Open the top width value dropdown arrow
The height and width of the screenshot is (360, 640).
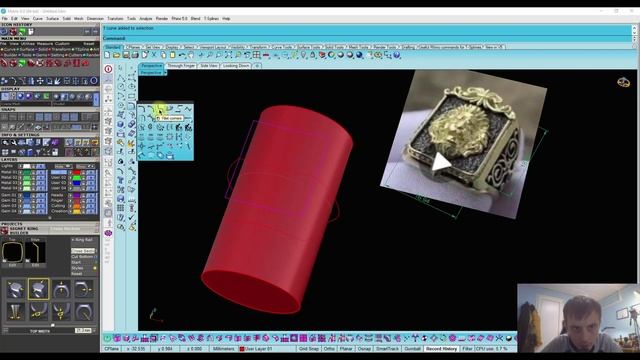pyautogui.click(x=94, y=331)
